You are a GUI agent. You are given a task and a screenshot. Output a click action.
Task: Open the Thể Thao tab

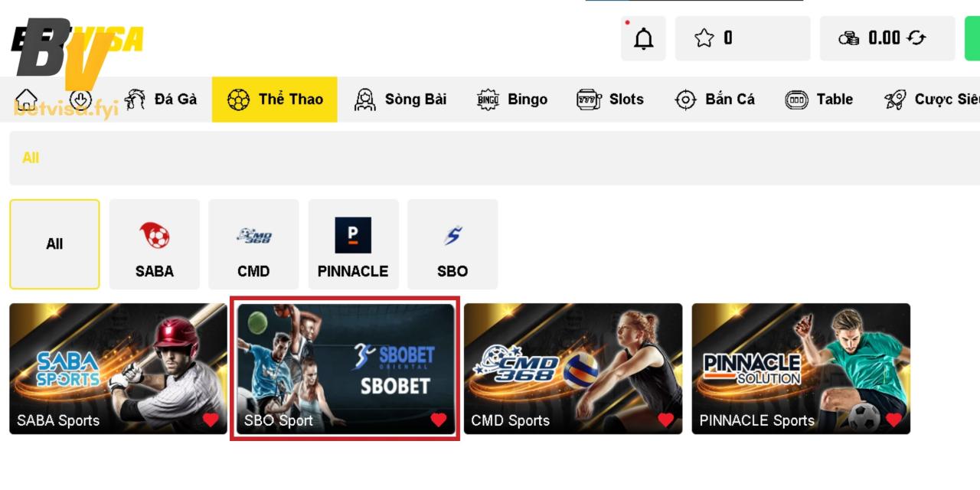pyautogui.click(x=275, y=100)
